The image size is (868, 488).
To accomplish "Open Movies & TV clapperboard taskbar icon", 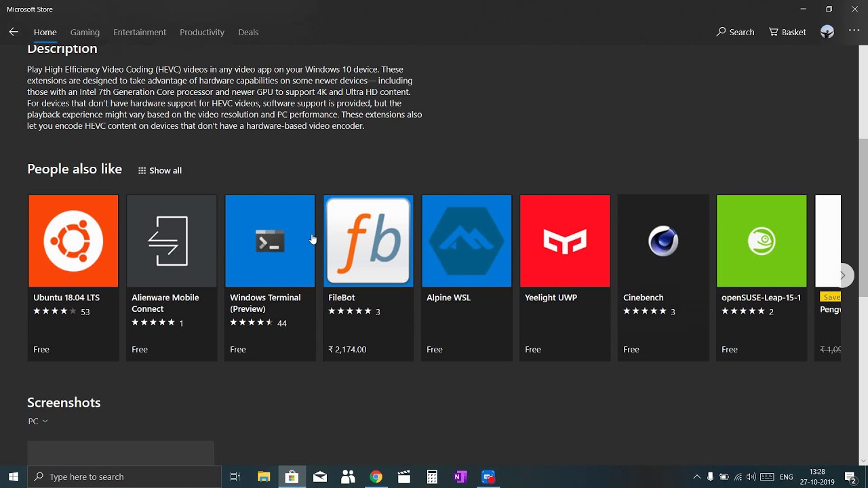I will click(x=404, y=476).
